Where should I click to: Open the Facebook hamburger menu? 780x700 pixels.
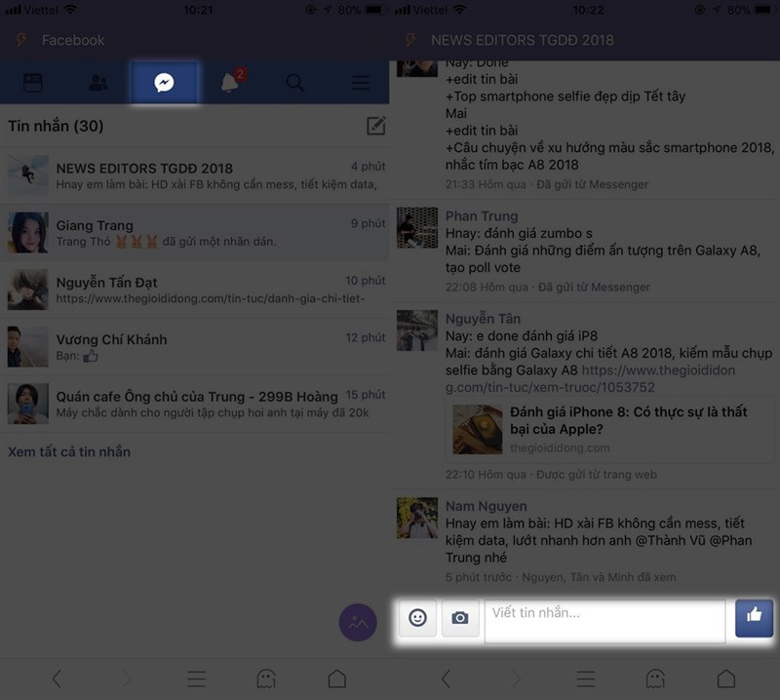pyautogui.click(x=360, y=82)
